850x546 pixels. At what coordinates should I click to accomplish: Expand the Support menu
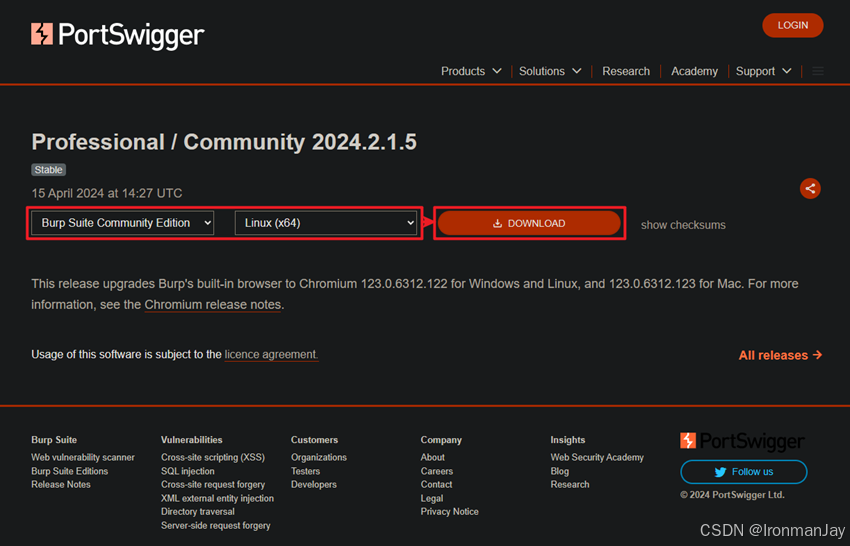pos(764,71)
